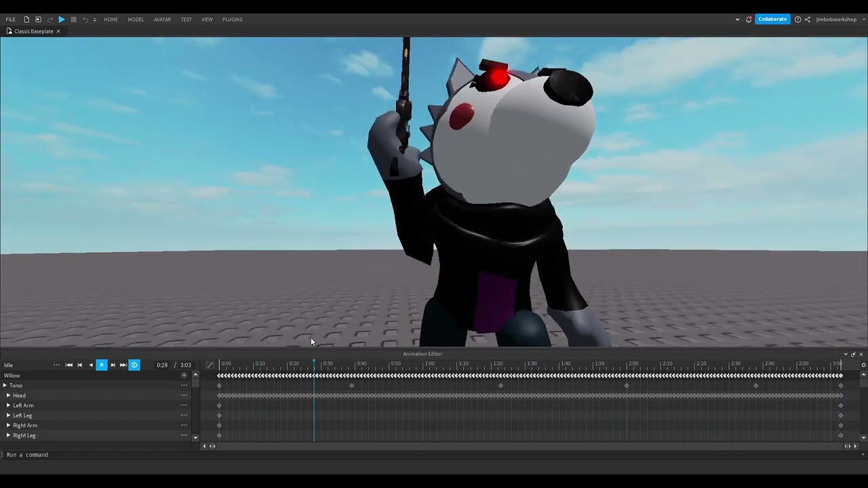
Task: Select the Classic Baseplate document tab
Action: pyautogui.click(x=33, y=31)
